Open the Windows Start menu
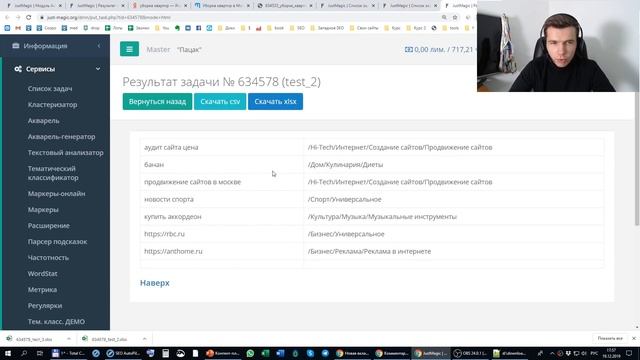 point(8,353)
